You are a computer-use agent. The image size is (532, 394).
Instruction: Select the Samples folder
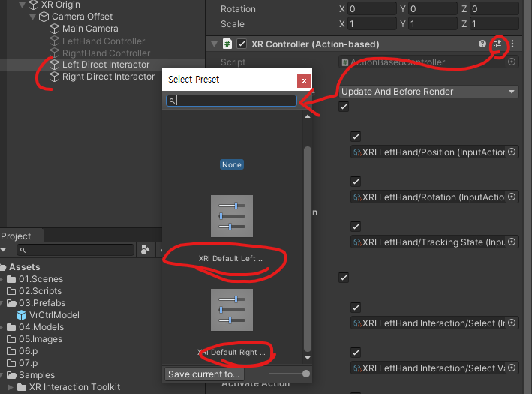[31, 375]
